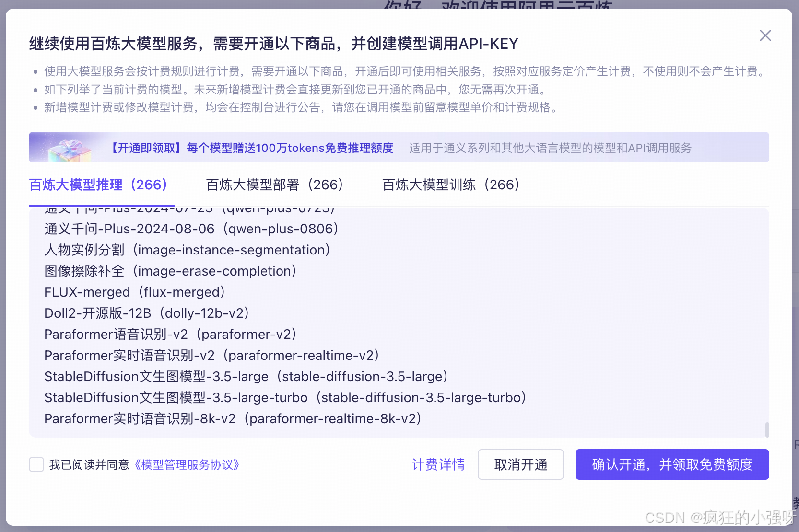Viewport: 799px width, 532px height.
Task: Select the 图像擦除补全 image-erase-completion entry
Action: (x=171, y=271)
